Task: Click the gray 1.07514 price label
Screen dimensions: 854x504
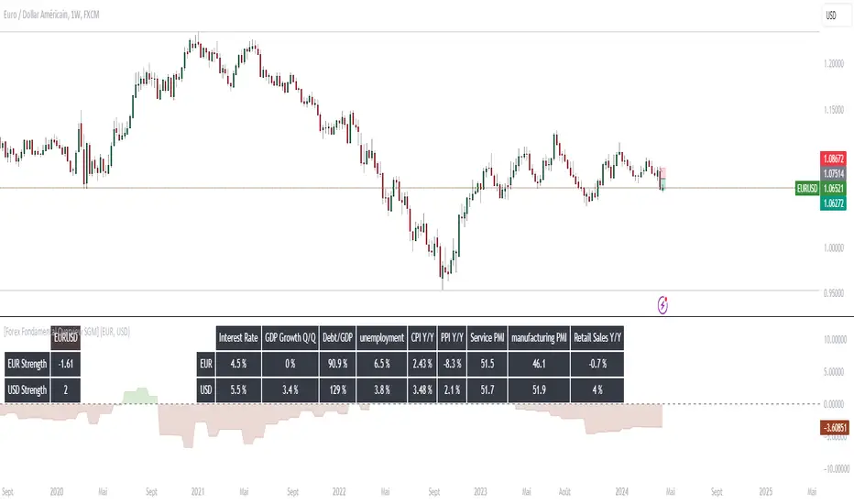Action: click(x=833, y=173)
